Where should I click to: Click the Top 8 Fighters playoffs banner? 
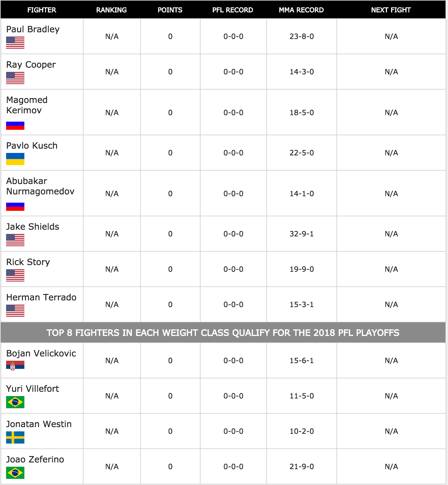coord(223,332)
